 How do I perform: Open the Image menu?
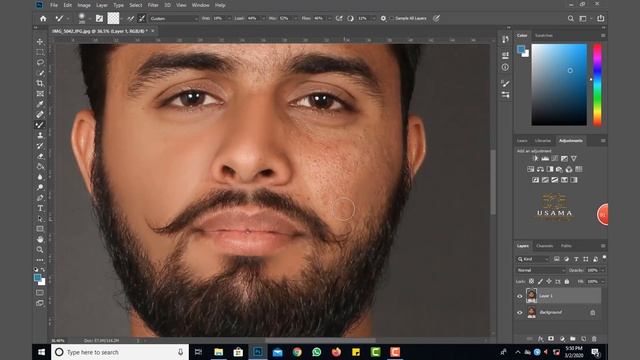84,5
